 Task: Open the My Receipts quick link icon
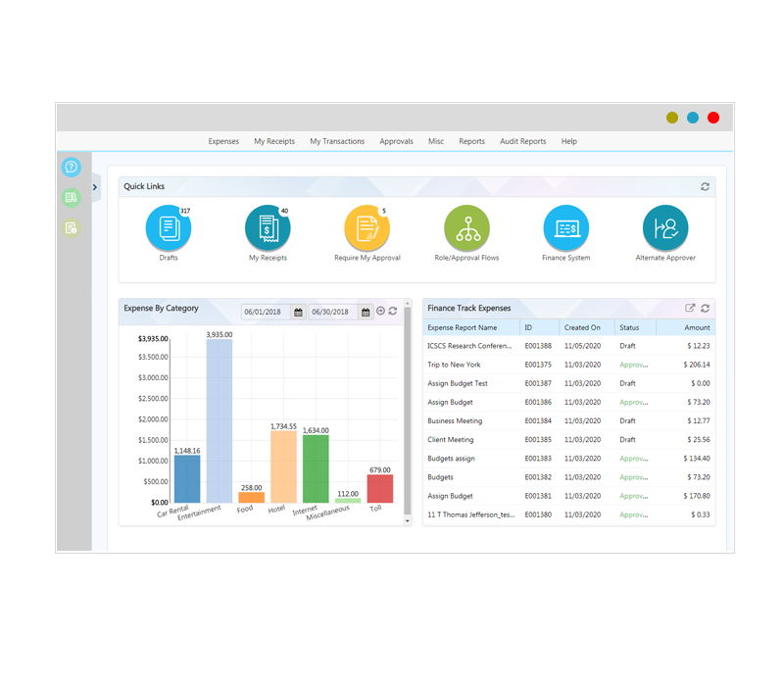[x=268, y=228]
